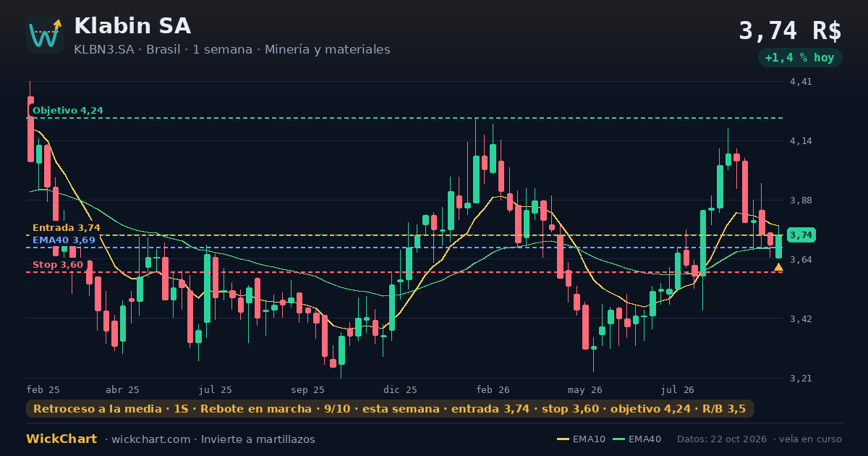Screen dimensions: 868x456
Task: Open the wickchart.com link in the footer
Action: click(153, 439)
